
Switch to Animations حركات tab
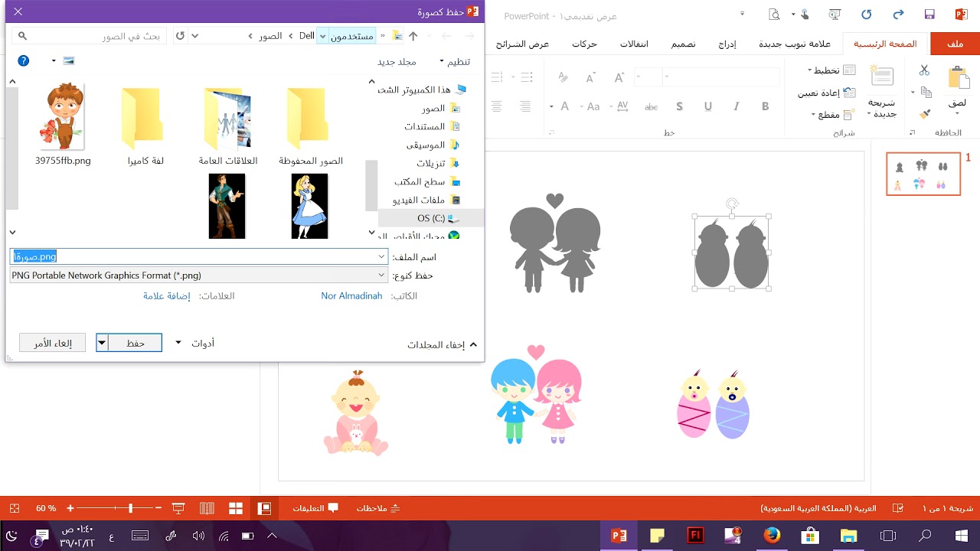pos(584,44)
